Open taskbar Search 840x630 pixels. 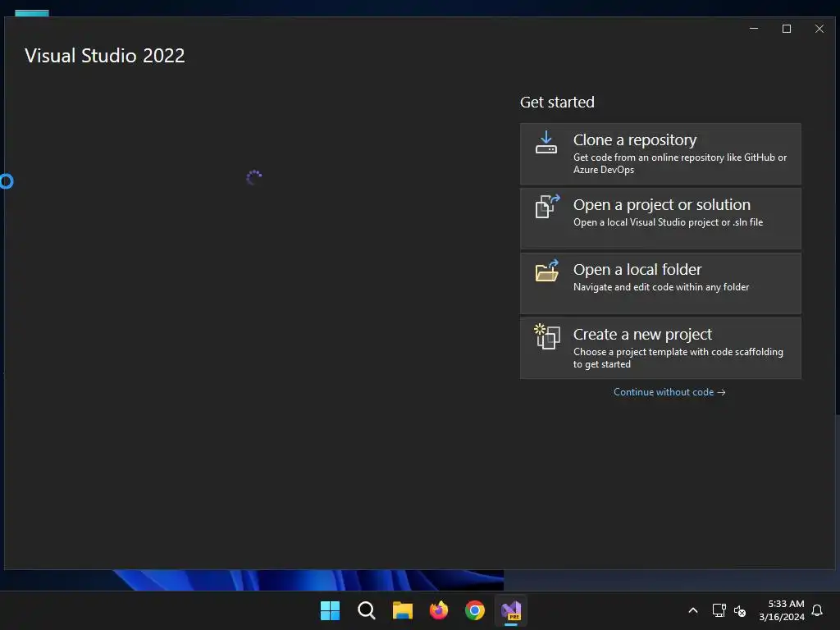tap(367, 610)
